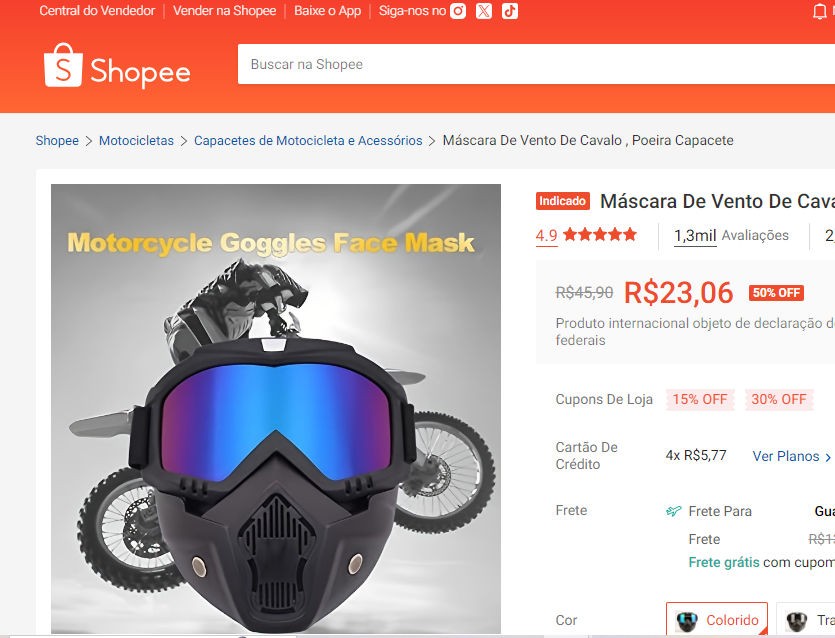Open Shopee's Instagram page icon
The width and height of the screenshot is (835, 638).
[458, 11]
